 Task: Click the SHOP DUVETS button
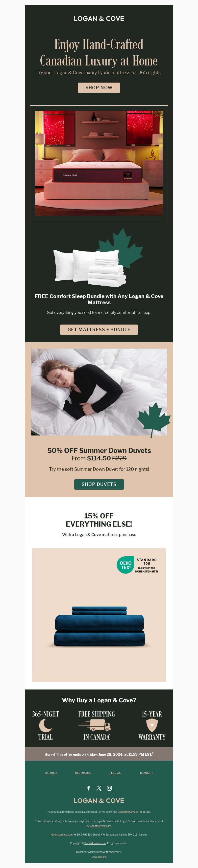click(x=99, y=484)
